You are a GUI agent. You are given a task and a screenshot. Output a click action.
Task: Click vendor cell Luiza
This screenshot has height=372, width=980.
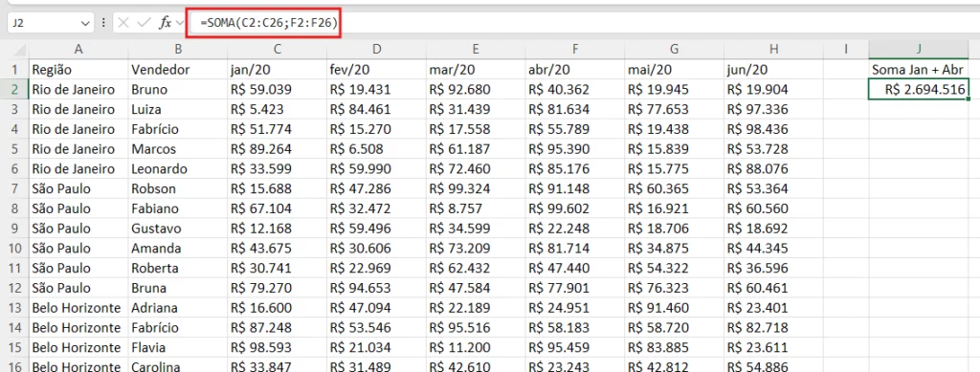pyautogui.click(x=177, y=109)
